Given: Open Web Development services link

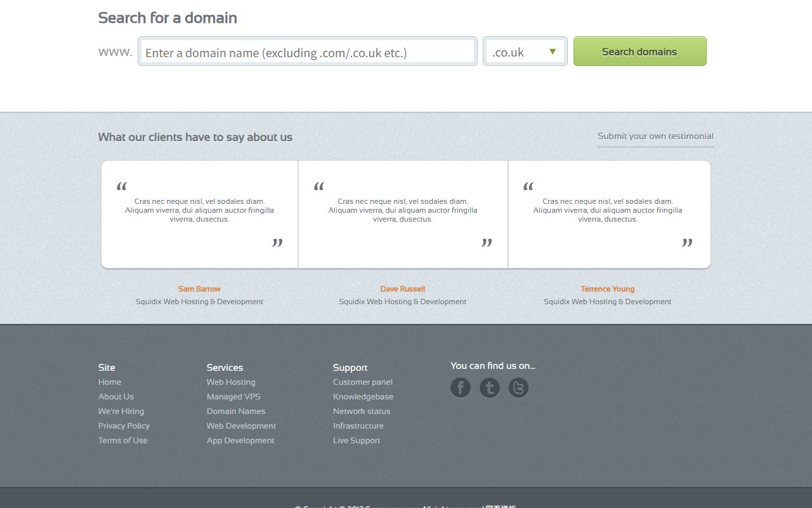Looking at the screenshot, I should [x=241, y=426].
